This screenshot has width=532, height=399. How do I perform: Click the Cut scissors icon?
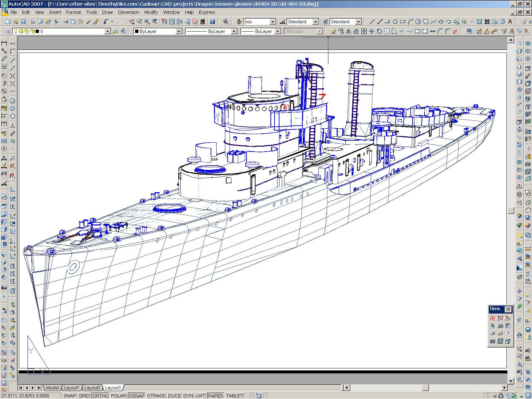coord(65,22)
